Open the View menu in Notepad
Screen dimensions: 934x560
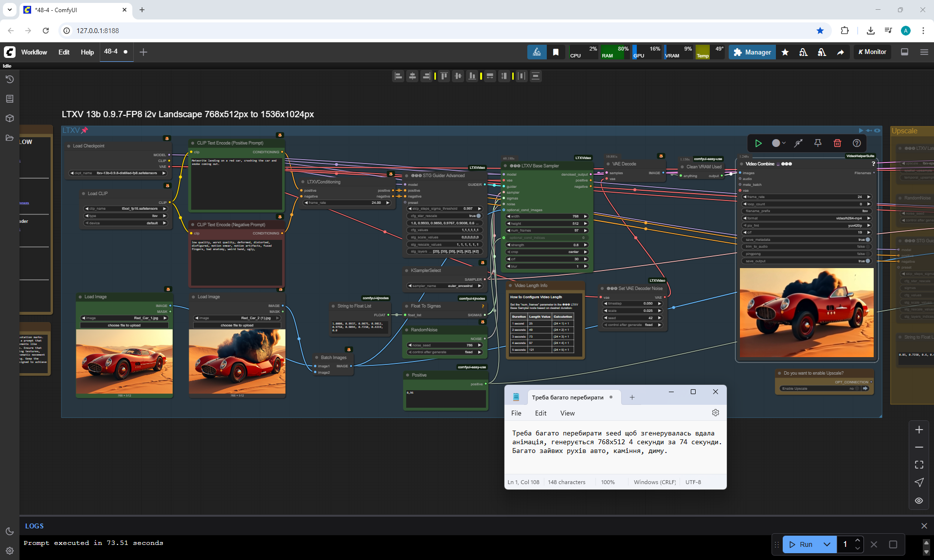pyautogui.click(x=567, y=413)
